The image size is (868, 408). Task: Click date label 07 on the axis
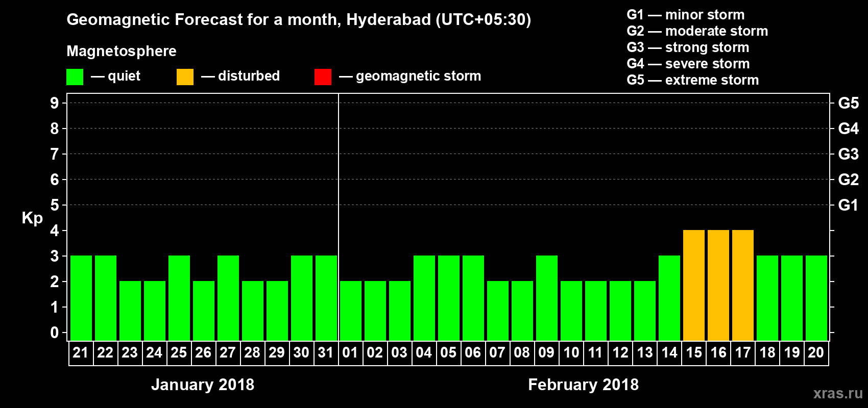click(497, 352)
